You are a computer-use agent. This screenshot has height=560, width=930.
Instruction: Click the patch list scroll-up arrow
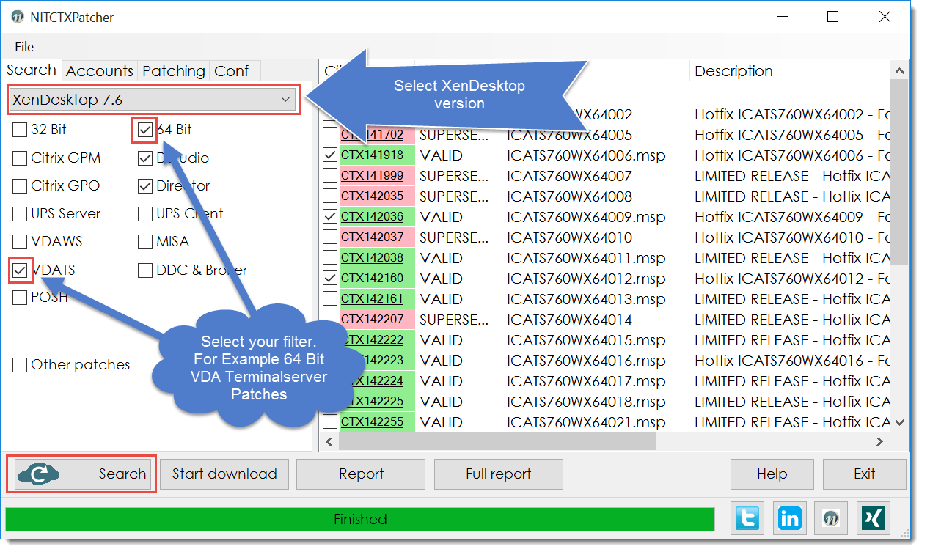pyautogui.click(x=900, y=70)
